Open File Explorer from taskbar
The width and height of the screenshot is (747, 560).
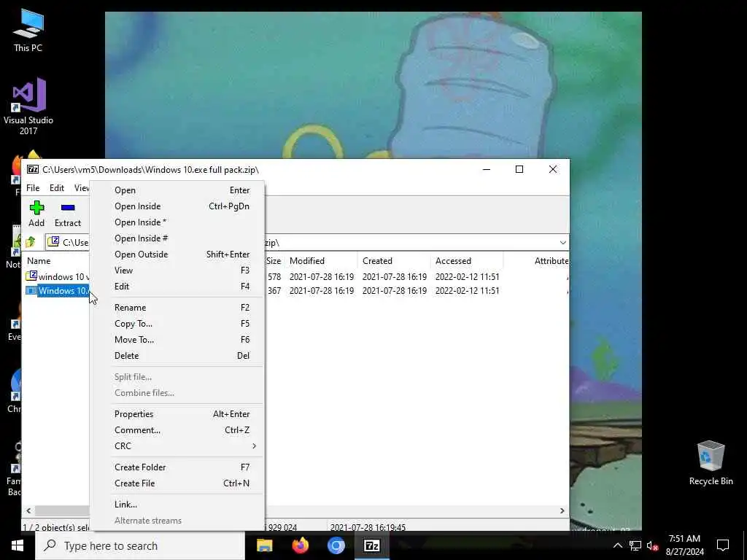pyautogui.click(x=264, y=545)
